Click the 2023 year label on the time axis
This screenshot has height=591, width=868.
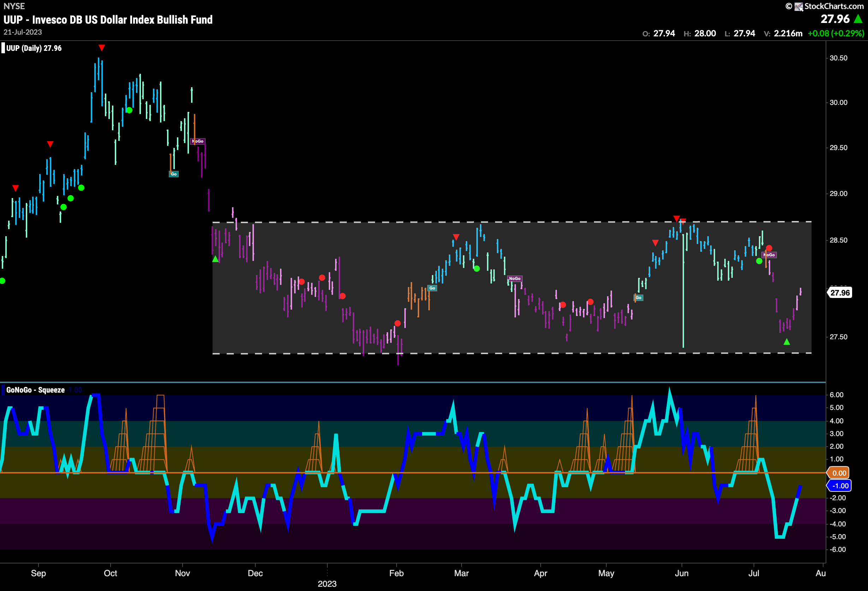327,584
